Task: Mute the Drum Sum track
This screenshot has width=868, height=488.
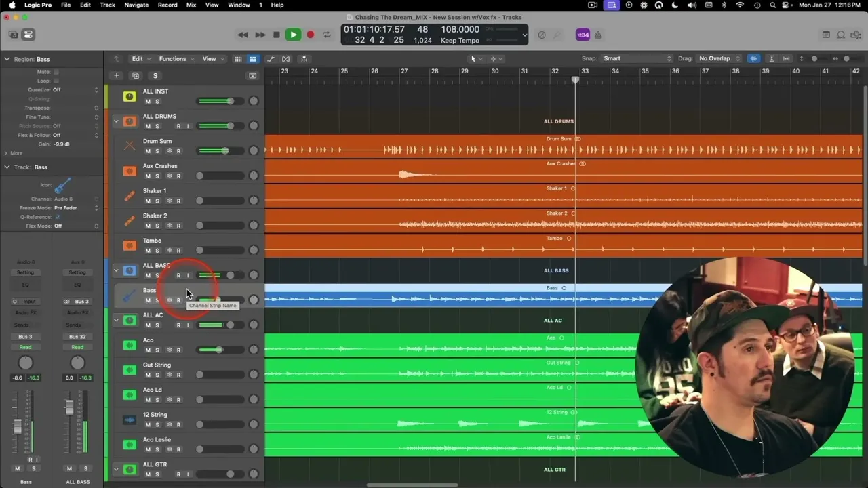Action: coord(148,151)
